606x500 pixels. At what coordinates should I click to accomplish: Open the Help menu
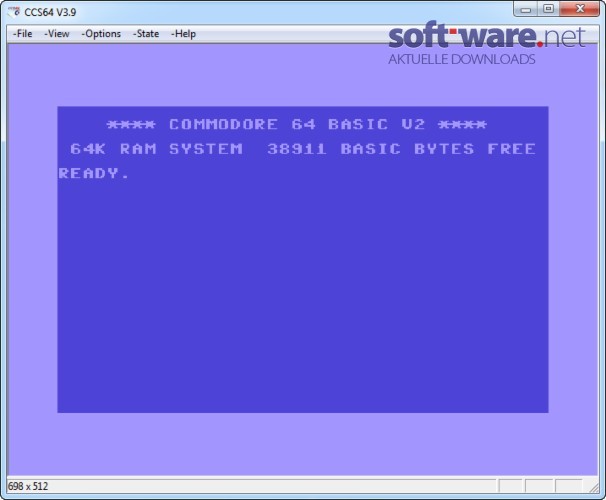coord(184,34)
